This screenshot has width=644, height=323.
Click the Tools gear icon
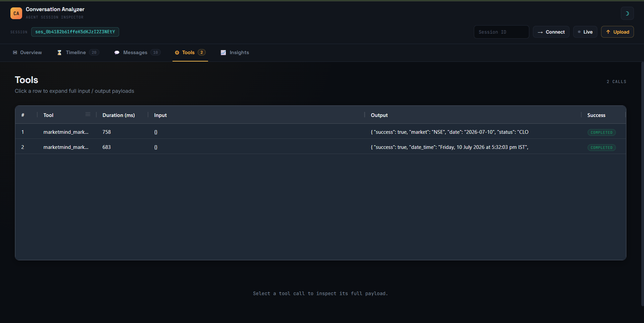pos(177,52)
